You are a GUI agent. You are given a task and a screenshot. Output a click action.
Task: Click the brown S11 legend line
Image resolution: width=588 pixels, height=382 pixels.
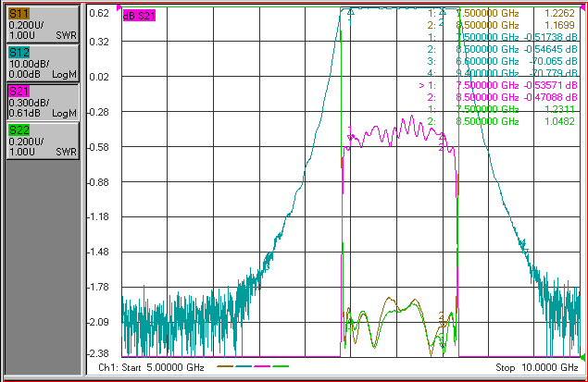225,366
